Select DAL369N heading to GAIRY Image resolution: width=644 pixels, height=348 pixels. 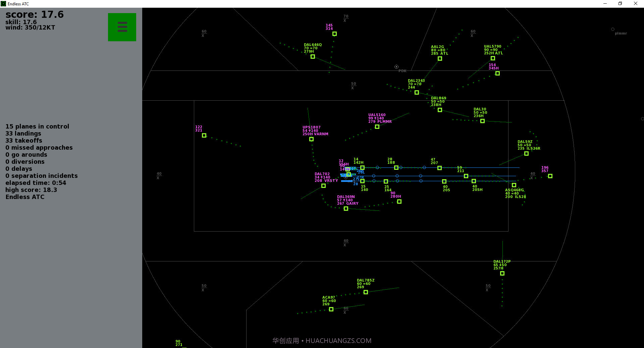click(346, 209)
